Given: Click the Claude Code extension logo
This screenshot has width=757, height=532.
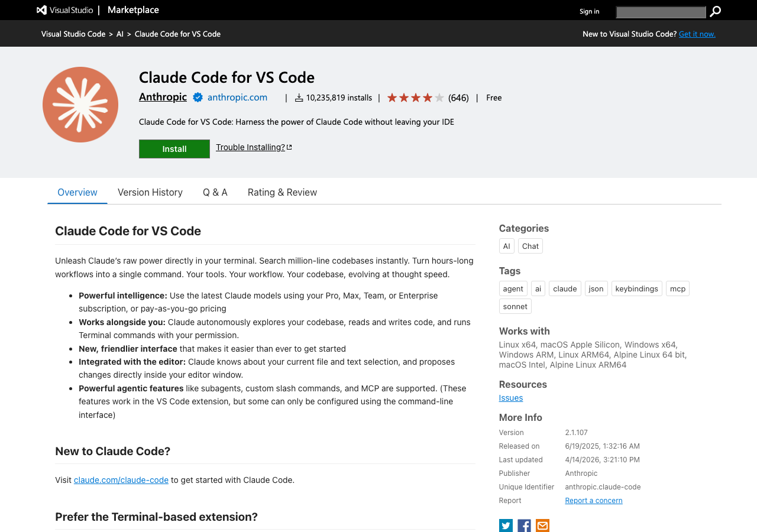Looking at the screenshot, I should point(80,105).
